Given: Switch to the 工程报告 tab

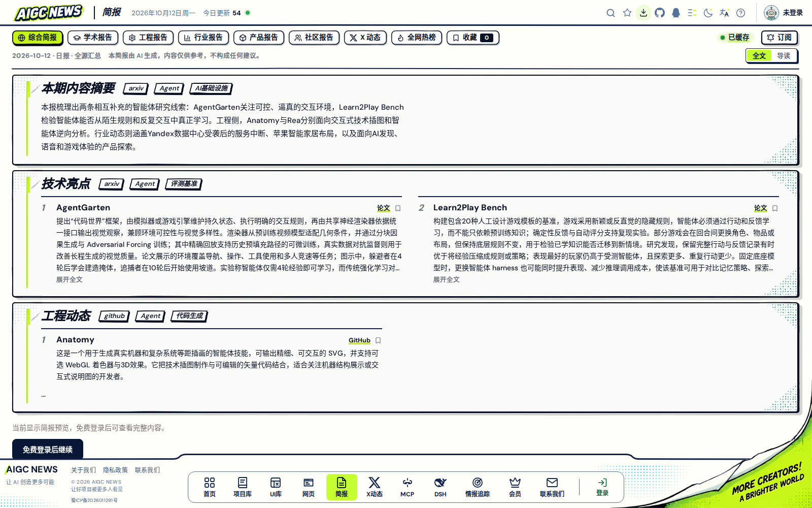Looking at the screenshot, I should tap(148, 38).
